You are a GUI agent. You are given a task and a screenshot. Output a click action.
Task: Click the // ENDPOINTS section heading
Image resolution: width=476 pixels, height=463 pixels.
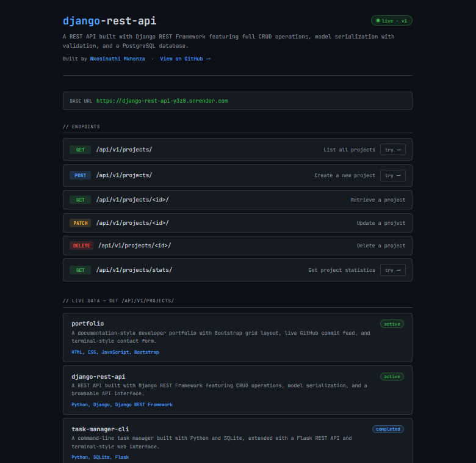point(81,126)
